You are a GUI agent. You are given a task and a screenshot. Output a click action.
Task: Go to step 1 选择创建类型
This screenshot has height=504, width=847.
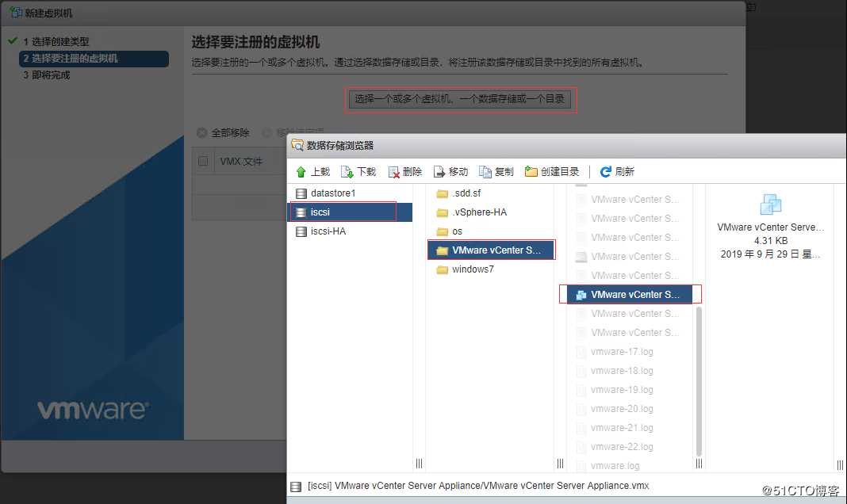click(x=56, y=41)
